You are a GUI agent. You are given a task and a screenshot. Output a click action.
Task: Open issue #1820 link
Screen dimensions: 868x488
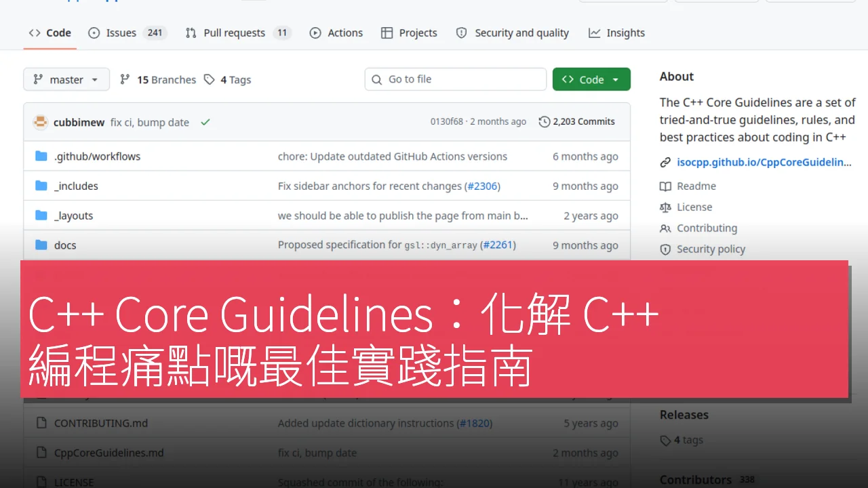475,423
